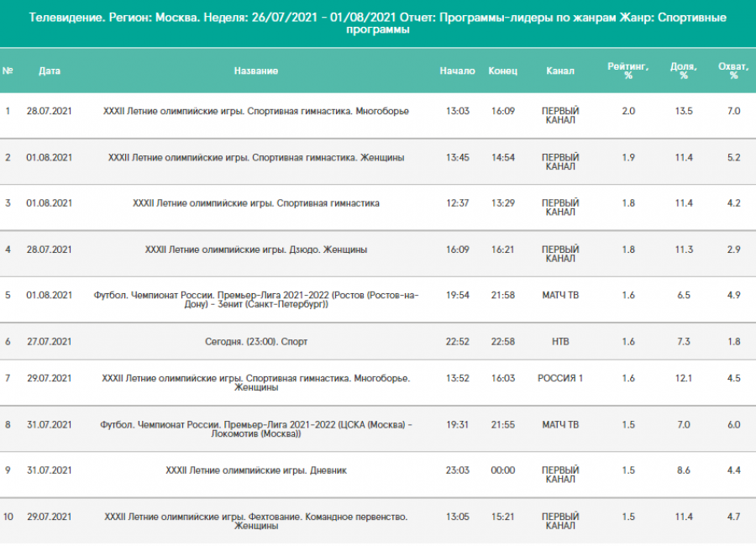
Task: Select the 'Конец' column header
Action: point(502,71)
